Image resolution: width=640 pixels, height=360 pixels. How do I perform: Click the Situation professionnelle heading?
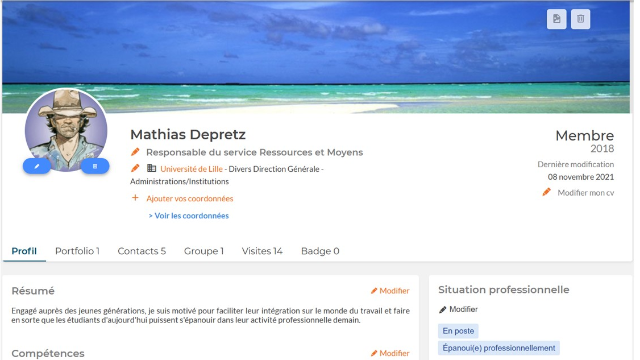[504, 290]
